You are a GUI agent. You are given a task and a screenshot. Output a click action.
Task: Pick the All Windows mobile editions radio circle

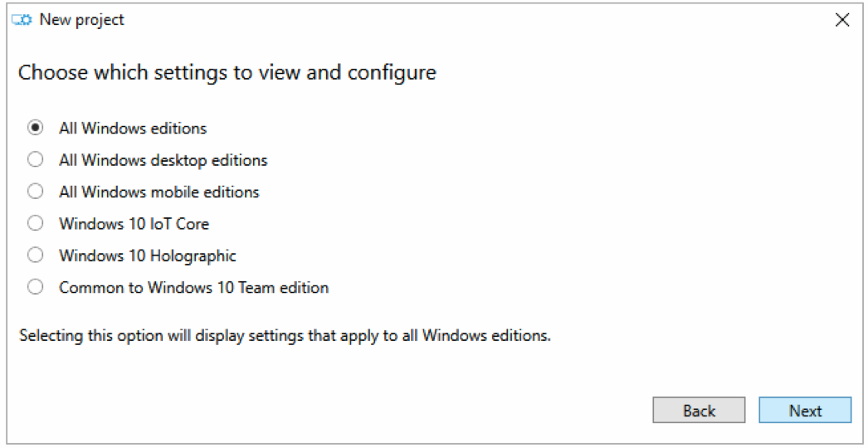[x=35, y=192]
